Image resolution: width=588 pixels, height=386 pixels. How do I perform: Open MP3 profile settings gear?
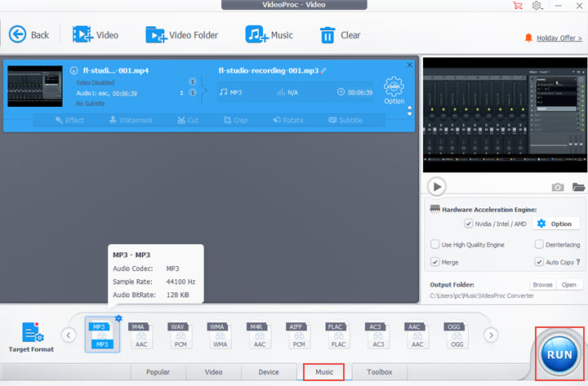click(x=118, y=318)
